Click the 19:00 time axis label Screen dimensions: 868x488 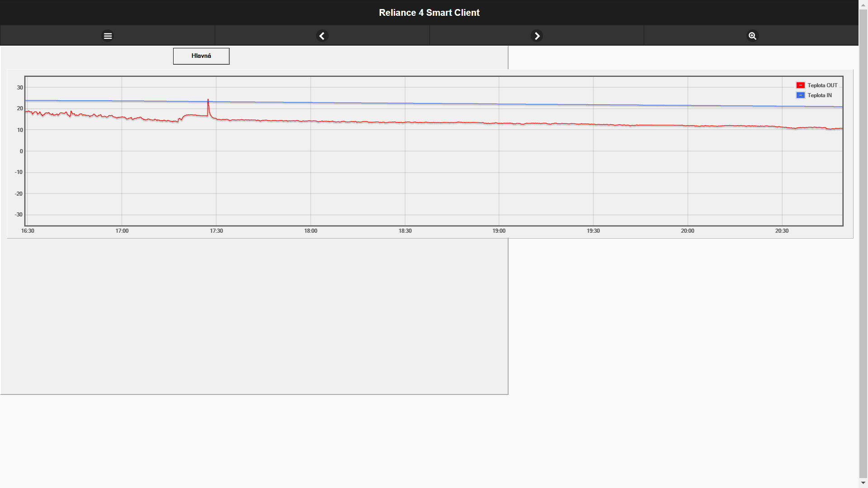tap(499, 231)
